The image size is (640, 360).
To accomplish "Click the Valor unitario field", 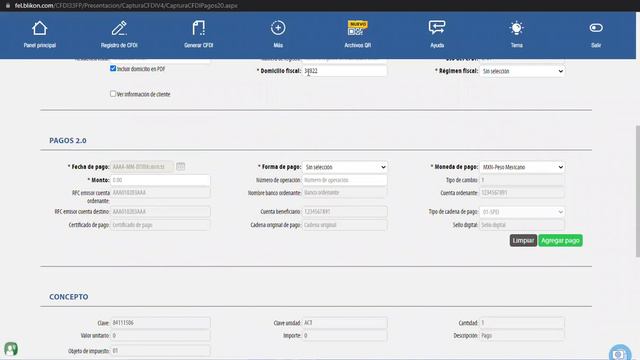I will [x=160, y=336].
